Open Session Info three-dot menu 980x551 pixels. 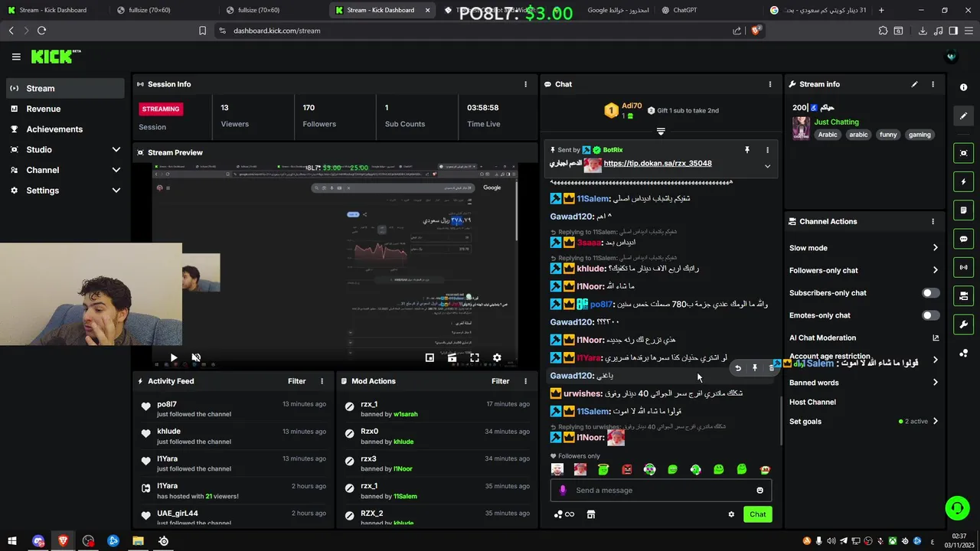525,84
